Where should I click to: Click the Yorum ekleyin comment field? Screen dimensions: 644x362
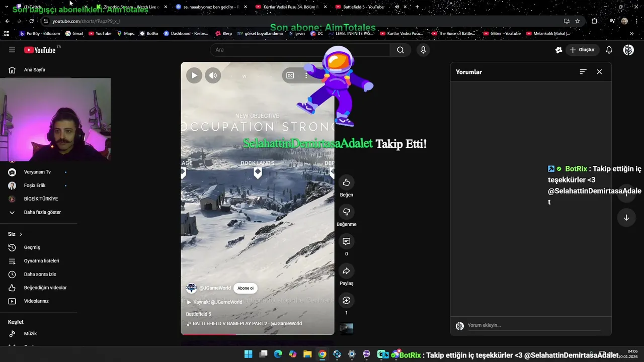click(x=534, y=325)
